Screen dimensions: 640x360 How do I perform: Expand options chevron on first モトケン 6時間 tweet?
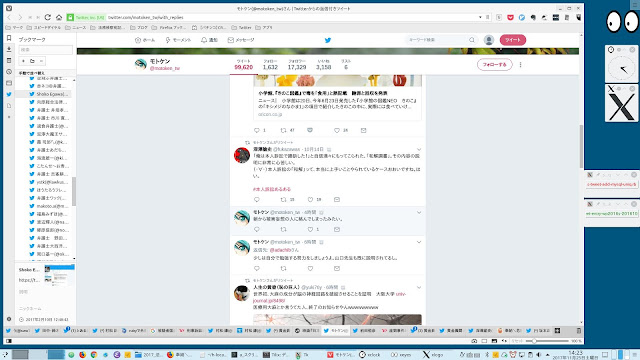[x=419, y=213]
